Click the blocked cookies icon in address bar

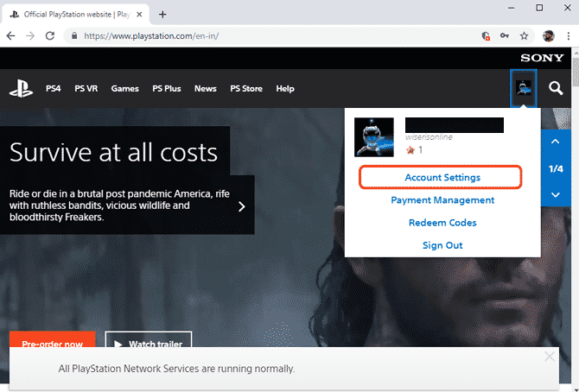tap(486, 35)
